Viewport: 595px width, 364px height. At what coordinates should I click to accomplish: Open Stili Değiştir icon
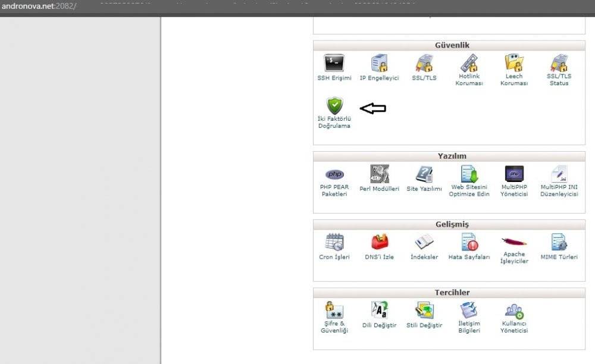coord(424,310)
